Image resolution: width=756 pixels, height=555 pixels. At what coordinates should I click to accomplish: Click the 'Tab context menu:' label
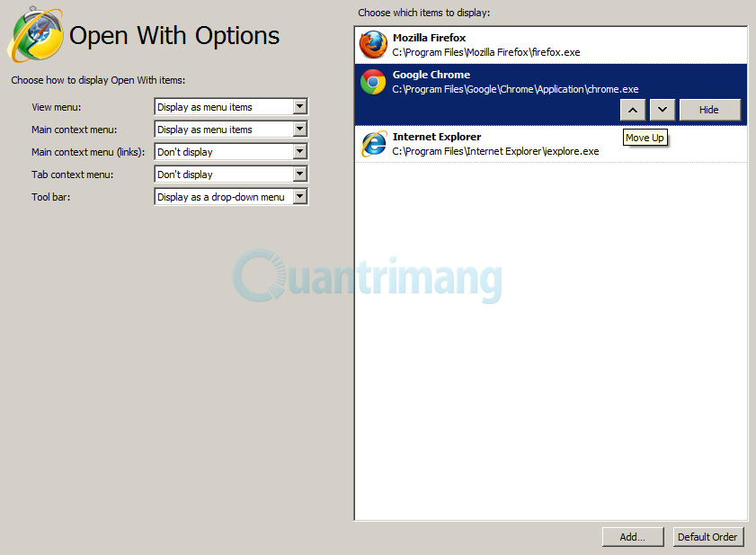pos(72,175)
